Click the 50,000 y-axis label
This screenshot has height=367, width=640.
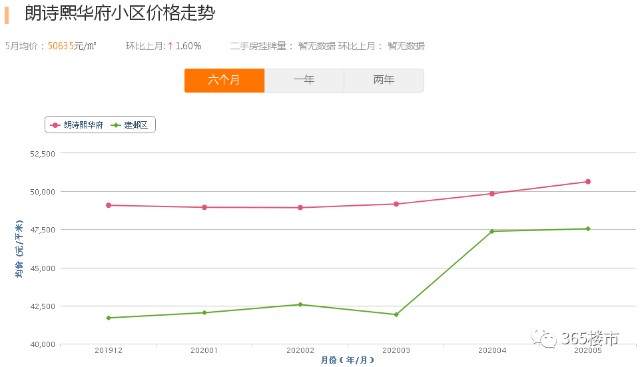point(42,192)
